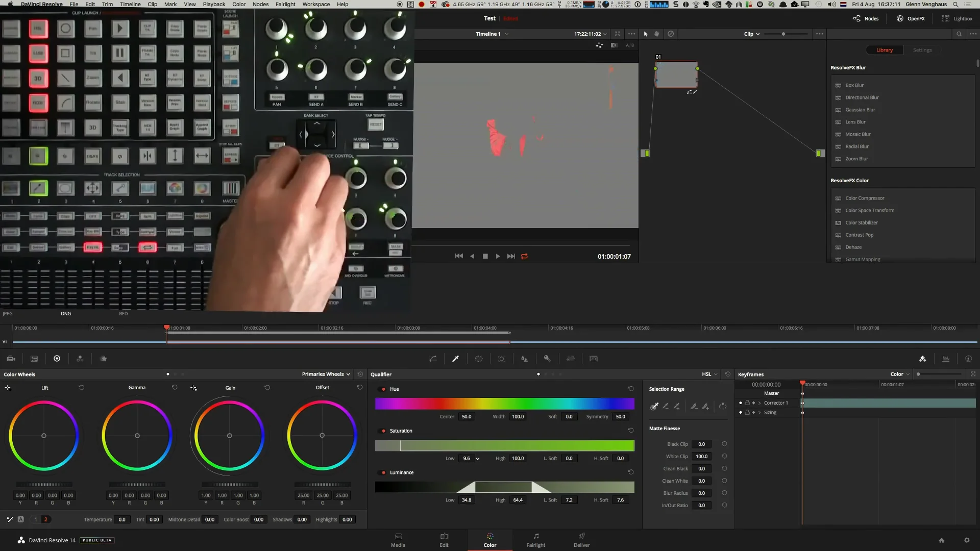Toggle loop playback in viewer
Viewport: 980px width, 551px height.
pos(524,256)
